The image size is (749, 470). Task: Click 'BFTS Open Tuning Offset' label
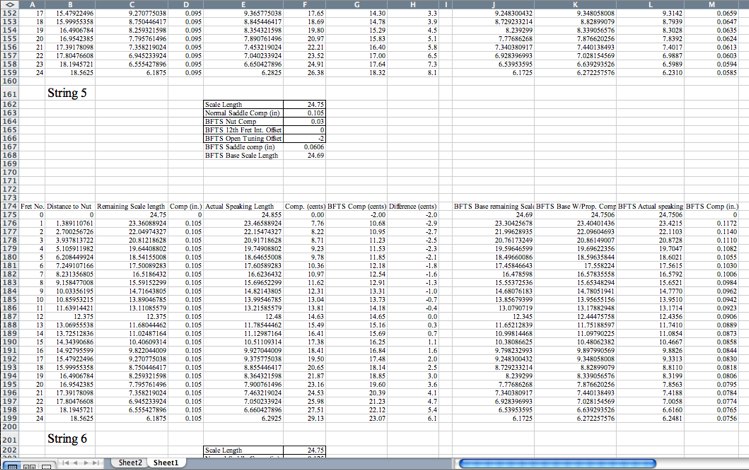(243, 139)
